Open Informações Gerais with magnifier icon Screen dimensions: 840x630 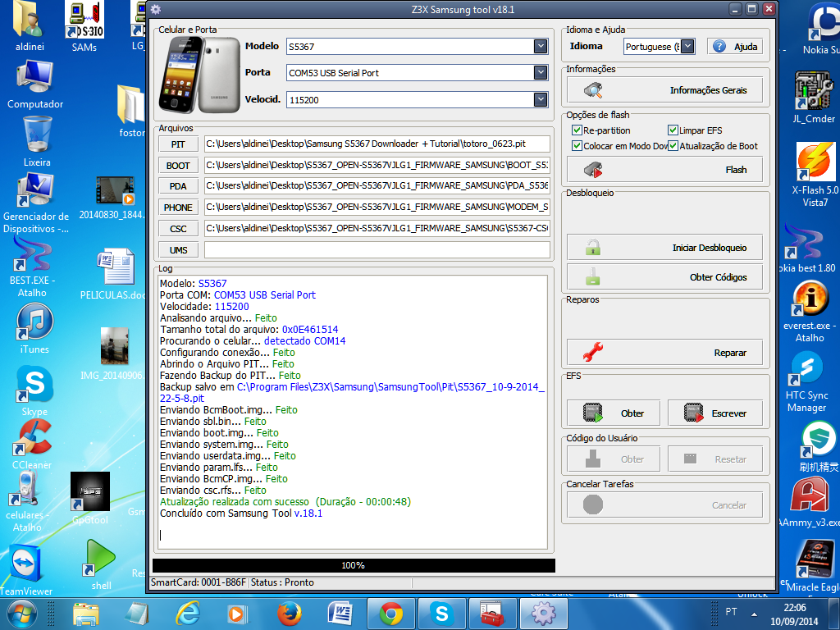point(664,90)
